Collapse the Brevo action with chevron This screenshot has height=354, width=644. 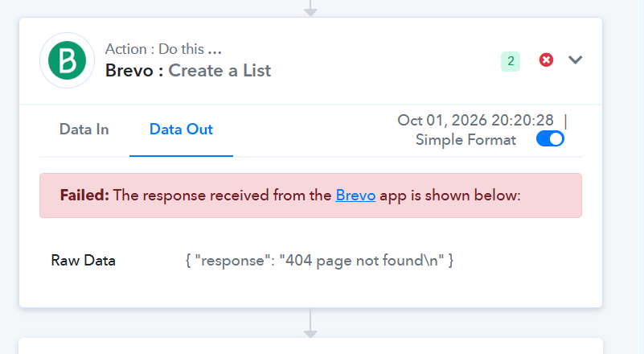tap(575, 60)
